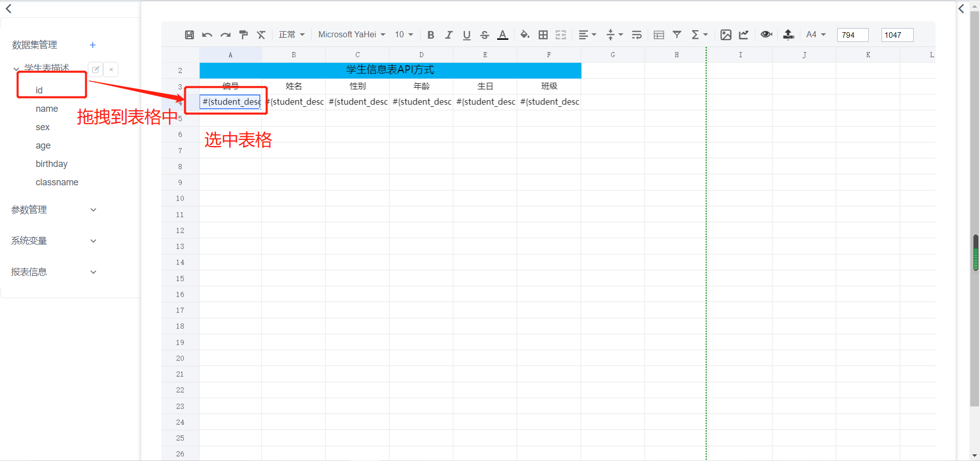
Task: Toggle underline formatting
Action: (x=467, y=35)
